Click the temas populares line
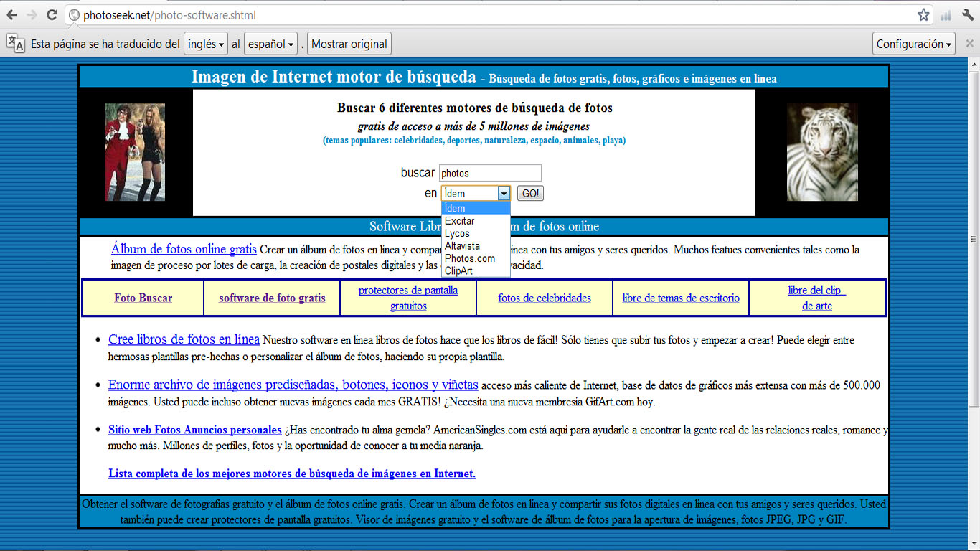Image resolution: width=980 pixels, height=551 pixels. [474, 141]
